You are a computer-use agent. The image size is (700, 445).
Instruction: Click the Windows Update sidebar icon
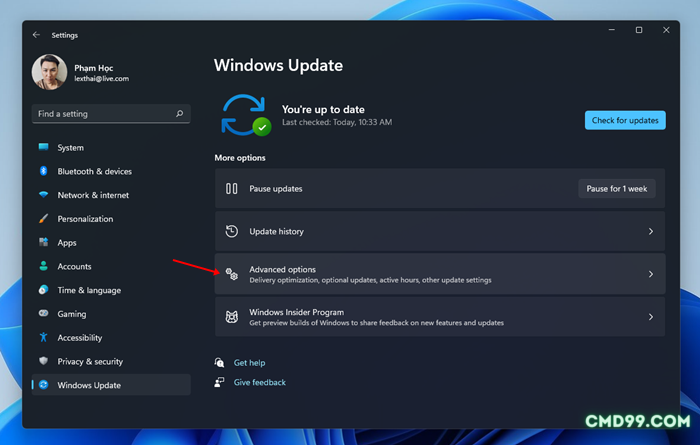click(43, 385)
